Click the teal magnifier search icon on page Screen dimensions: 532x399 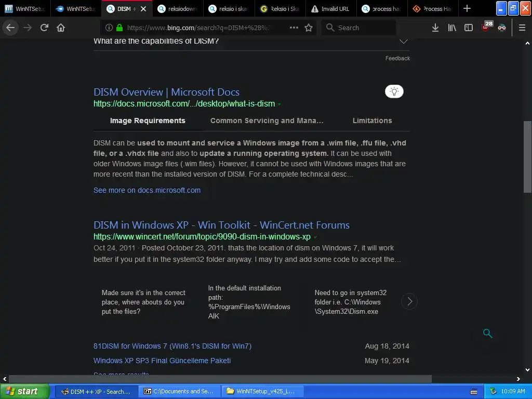click(487, 333)
